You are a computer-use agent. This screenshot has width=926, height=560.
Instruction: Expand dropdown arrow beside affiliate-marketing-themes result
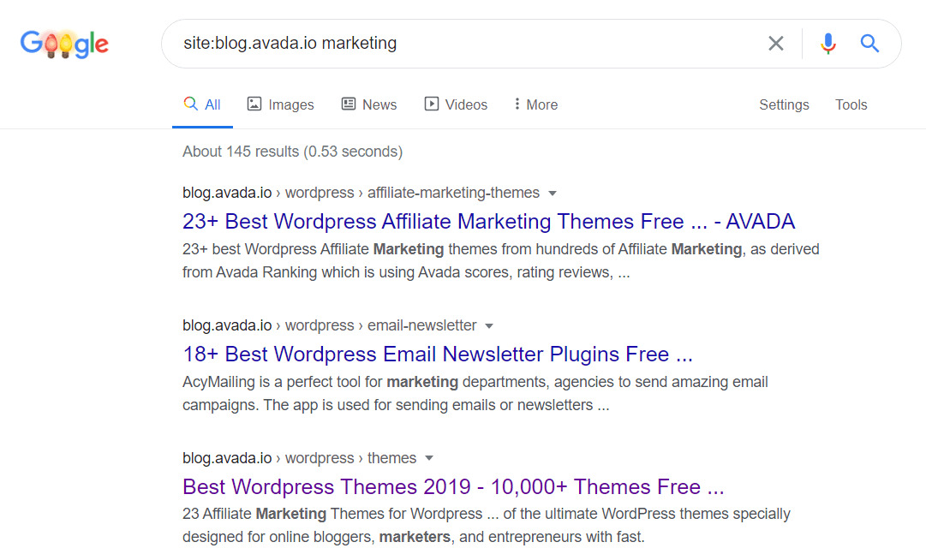(553, 194)
